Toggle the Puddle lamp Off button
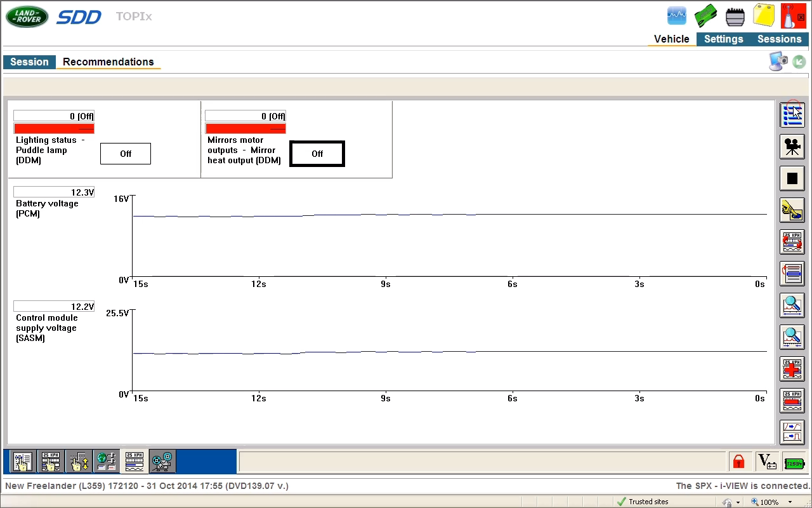Image resolution: width=812 pixels, height=508 pixels. coord(126,154)
